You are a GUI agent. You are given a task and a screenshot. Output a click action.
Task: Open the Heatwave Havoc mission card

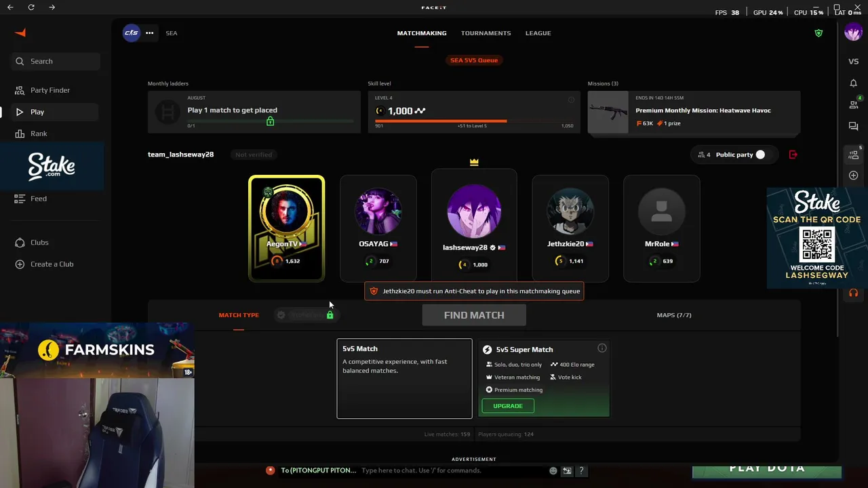coord(694,112)
